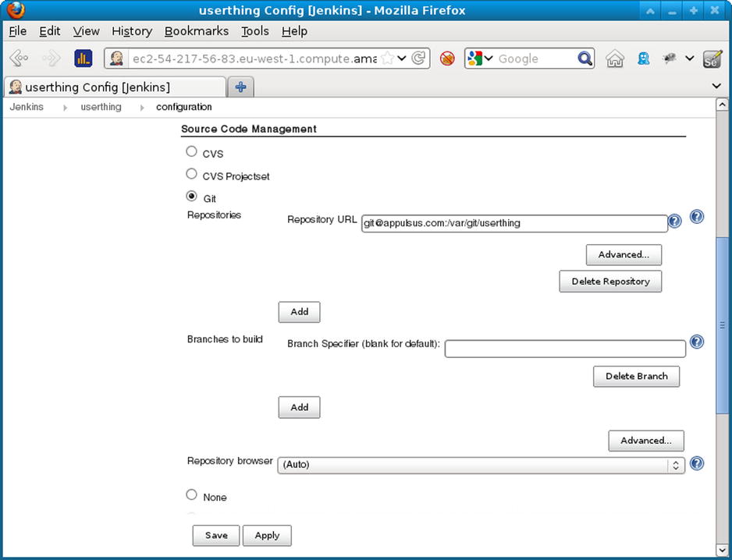The width and height of the screenshot is (732, 560).
Task: Click Add button under Repositories
Action: click(299, 312)
